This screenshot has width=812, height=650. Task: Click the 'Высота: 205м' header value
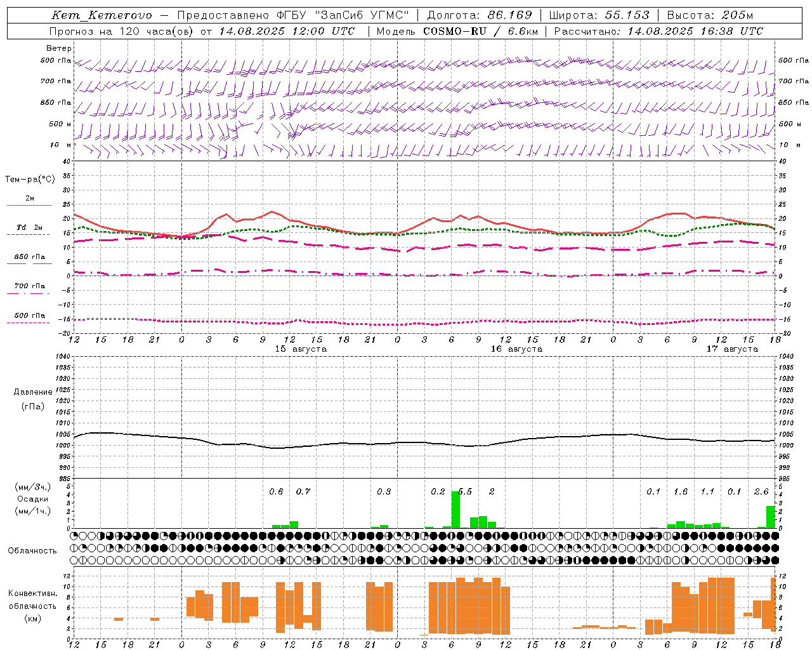point(710,15)
